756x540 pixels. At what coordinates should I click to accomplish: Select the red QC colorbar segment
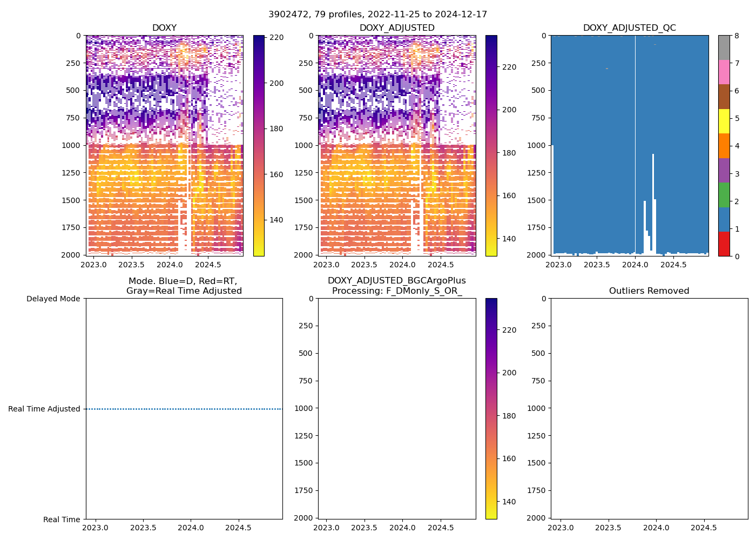[724, 244]
